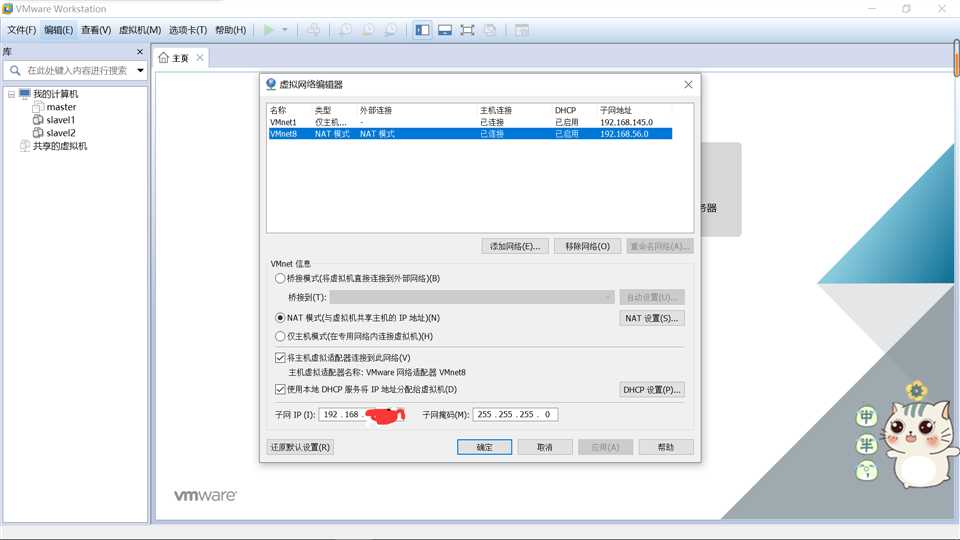Click the shared VMs icon
Screen dimensions: 960x540
(x=24, y=146)
